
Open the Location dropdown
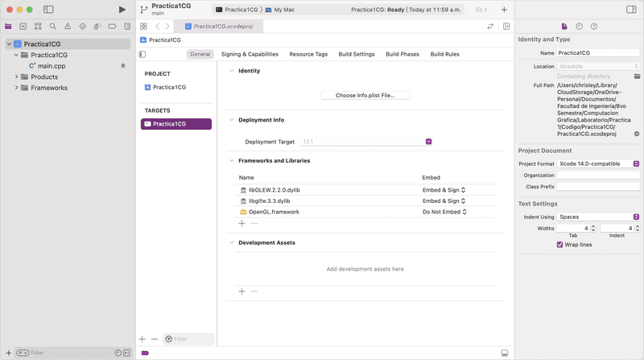point(598,66)
